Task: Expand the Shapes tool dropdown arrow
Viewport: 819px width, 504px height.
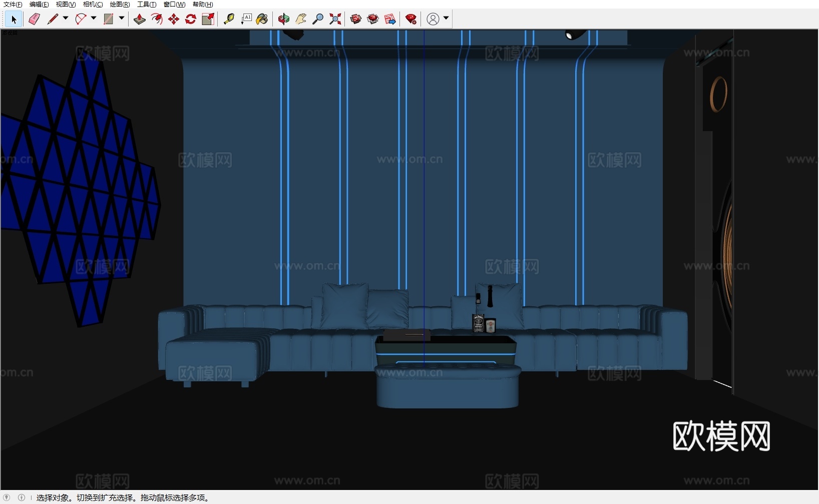Action: (122, 19)
